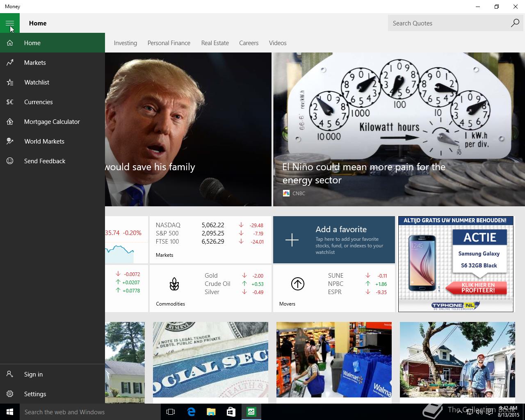
Task: Click the NASDAQ index row
Action: pos(210,225)
